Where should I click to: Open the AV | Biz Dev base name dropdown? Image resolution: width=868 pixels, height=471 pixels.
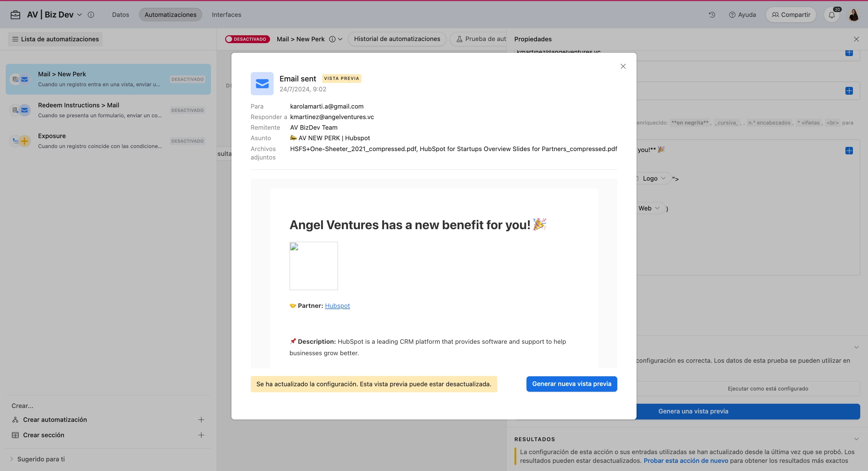tap(80, 15)
